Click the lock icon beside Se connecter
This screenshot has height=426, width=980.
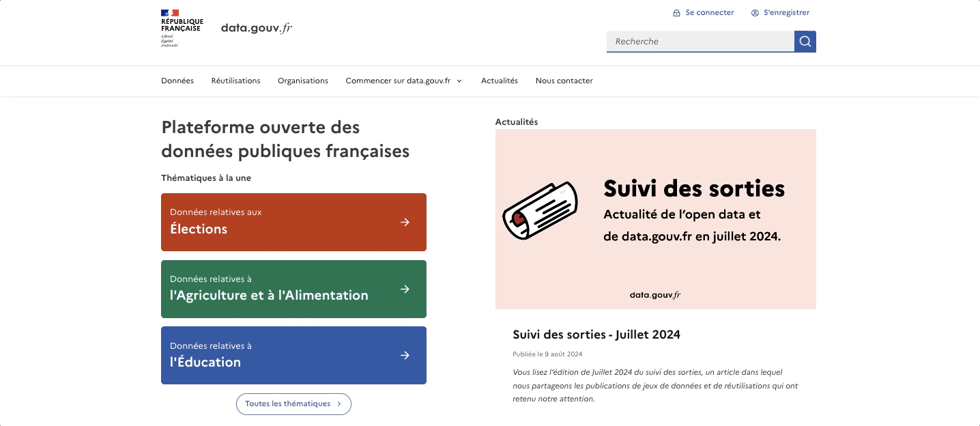676,13
